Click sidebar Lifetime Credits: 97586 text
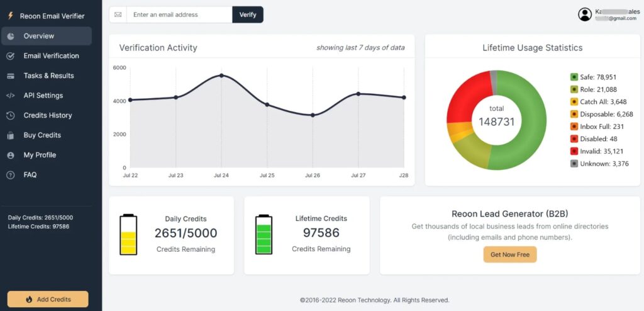The width and height of the screenshot is (644, 311). click(x=38, y=226)
